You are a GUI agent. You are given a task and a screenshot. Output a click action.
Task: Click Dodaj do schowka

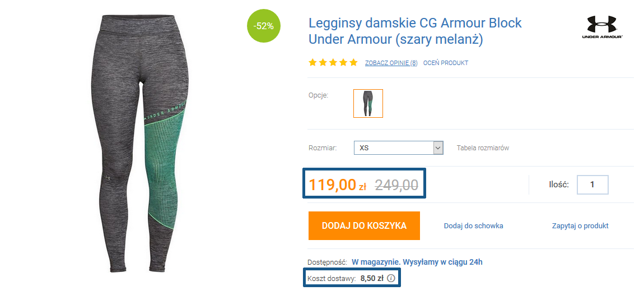pyautogui.click(x=473, y=225)
